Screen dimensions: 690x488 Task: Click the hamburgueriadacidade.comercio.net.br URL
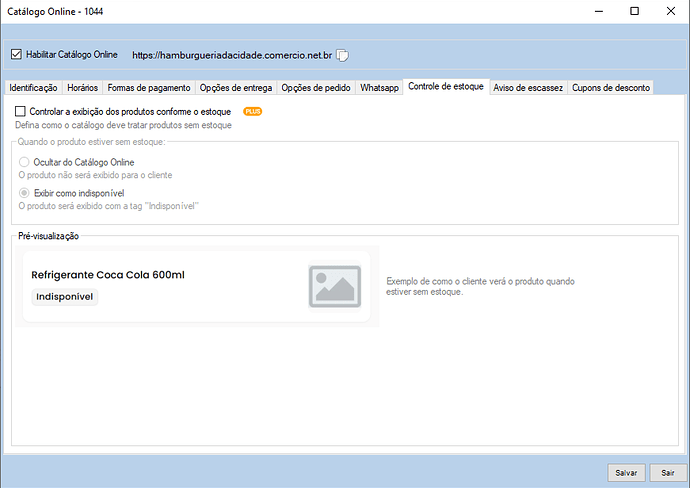[232, 55]
